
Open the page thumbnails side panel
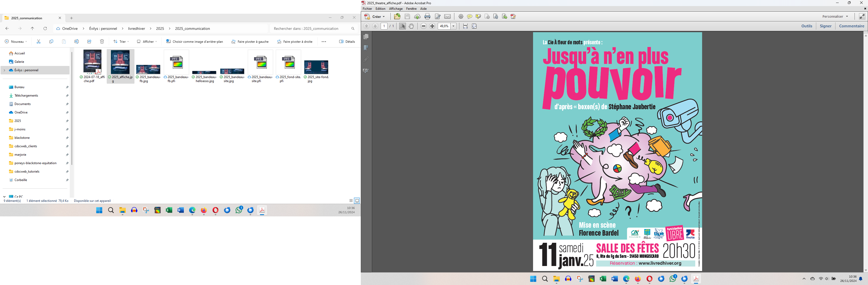pyautogui.click(x=366, y=36)
